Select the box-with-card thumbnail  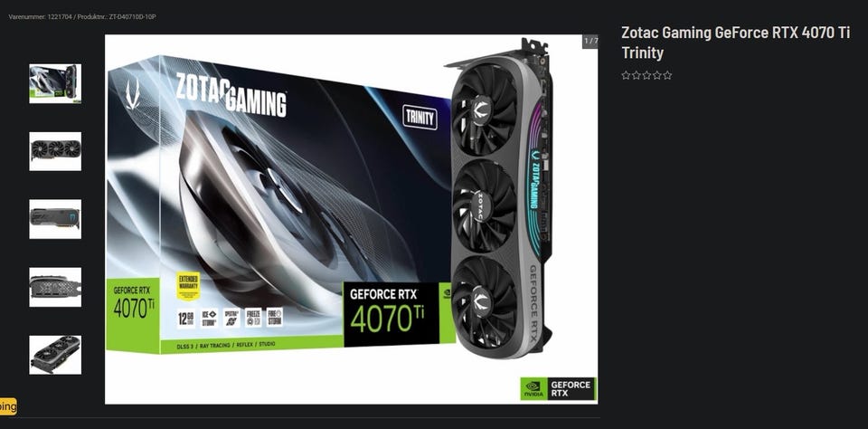point(55,83)
